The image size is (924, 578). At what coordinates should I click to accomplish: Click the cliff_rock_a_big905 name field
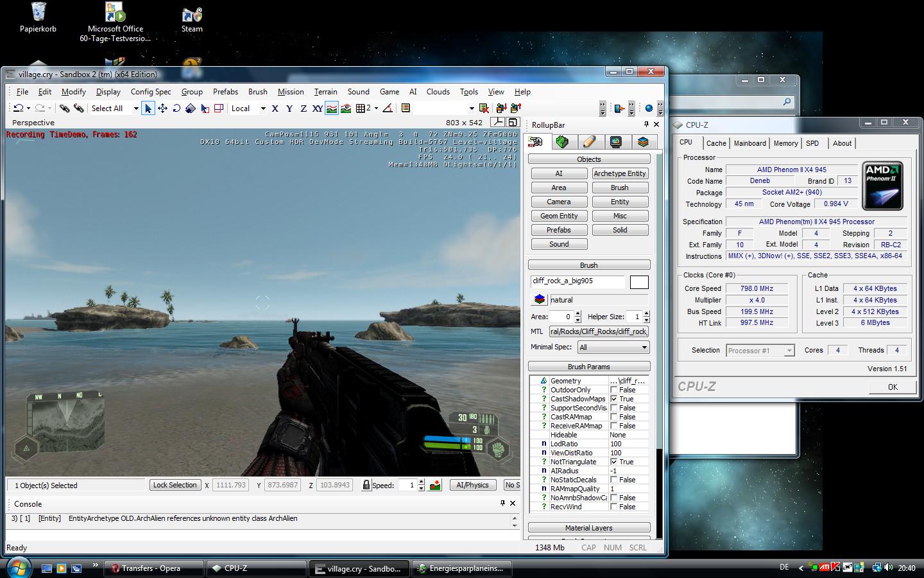click(x=577, y=281)
